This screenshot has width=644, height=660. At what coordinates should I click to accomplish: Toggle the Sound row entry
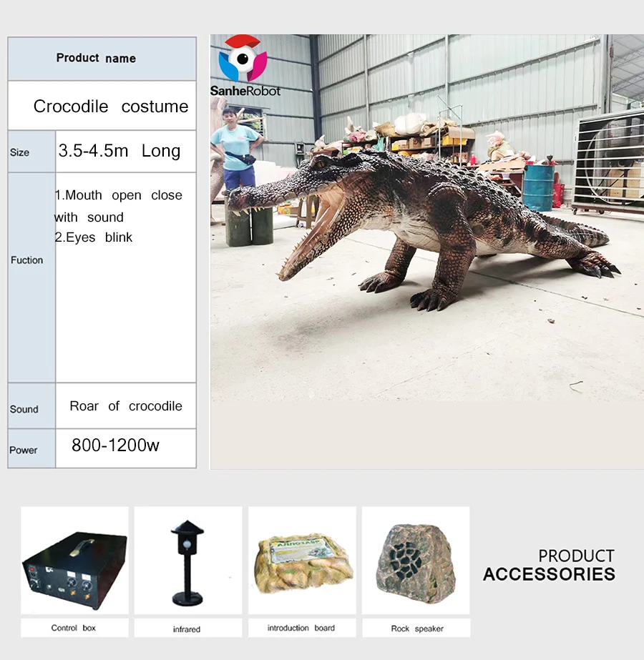25,409
